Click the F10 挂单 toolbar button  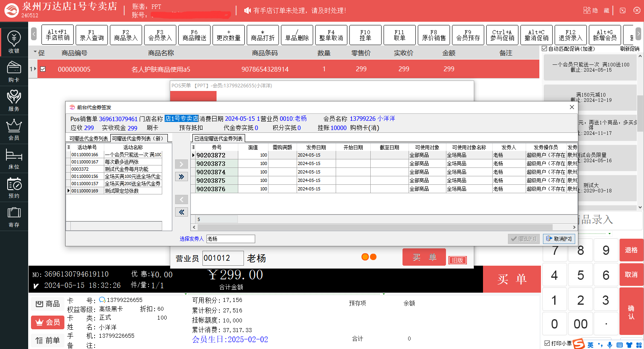(365, 35)
